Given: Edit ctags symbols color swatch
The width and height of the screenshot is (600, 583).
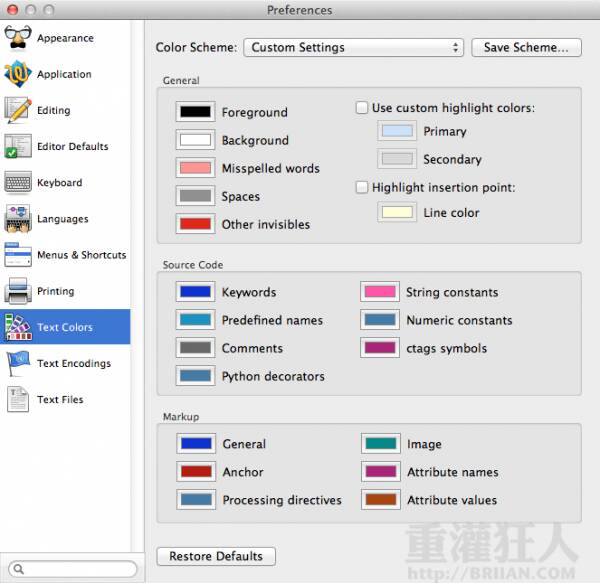Looking at the screenshot, I should 380,347.
